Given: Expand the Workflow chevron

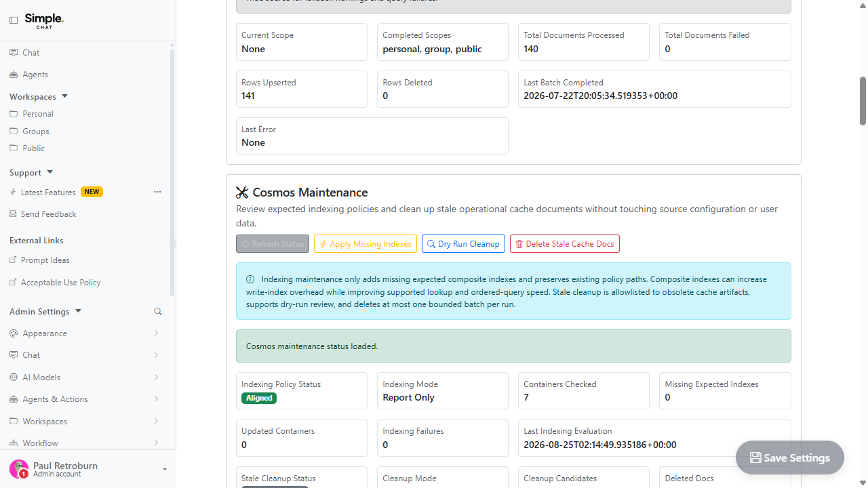Looking at the screenshot, I should 156,443.
